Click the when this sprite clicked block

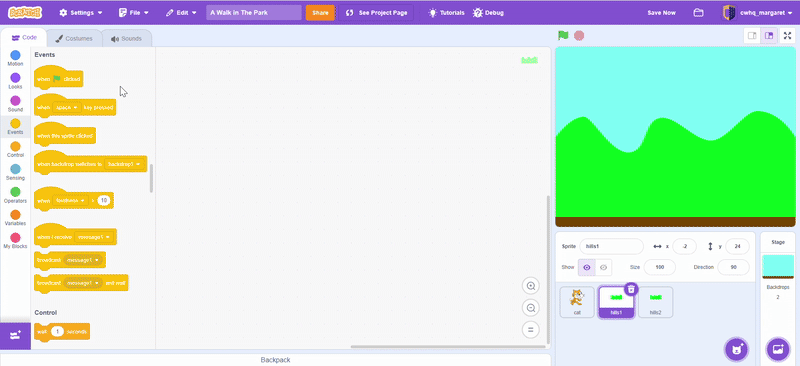(x=64, y=136)
